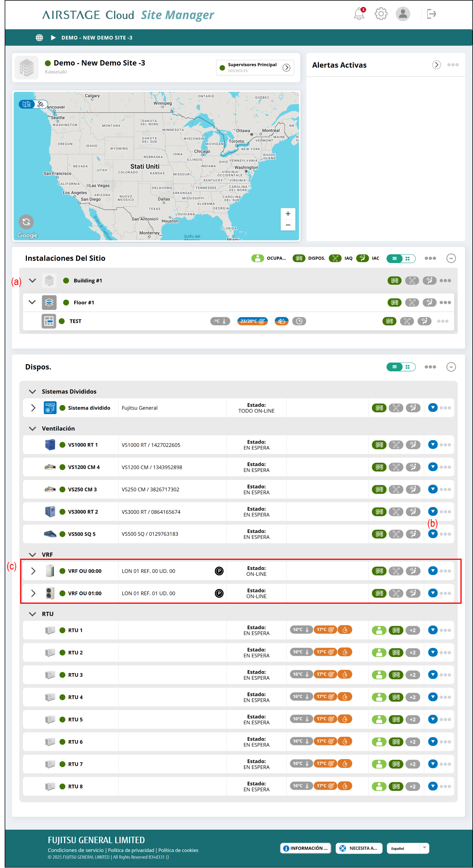The width and height of the screenshot is (473, 868).
Task: Expand the VRF OU 00:00 row
Action: 33,571
